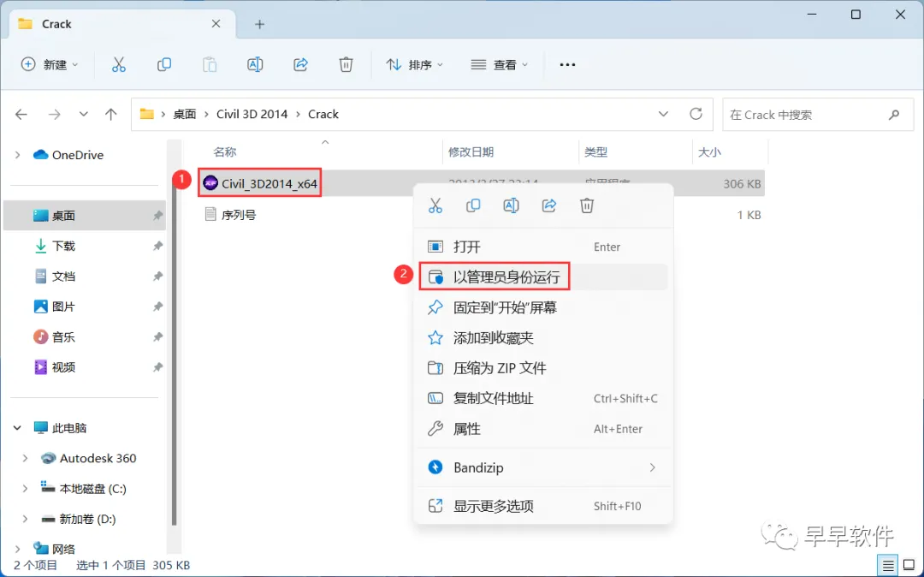Collapse the 此电脑 tree node

click(18, 428)
